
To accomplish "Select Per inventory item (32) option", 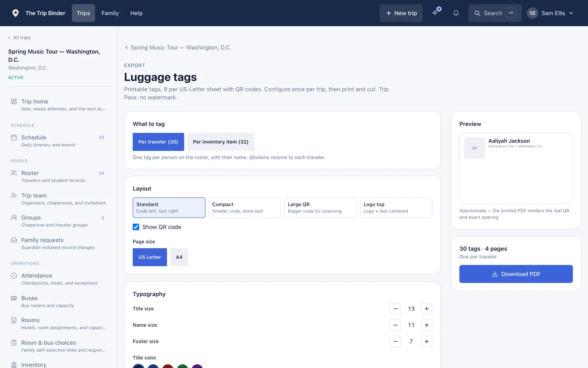I will [x=220, y=142].
